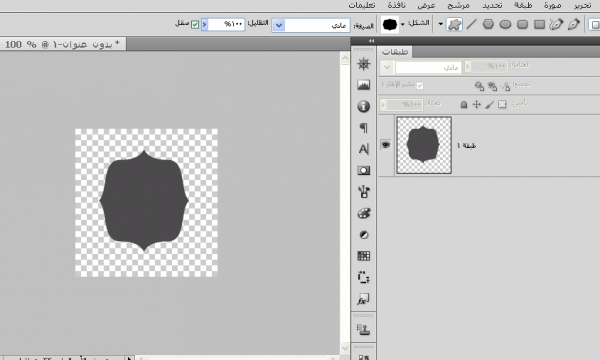Toggle lock image pixels brush icon
This screenshot has width=600, height=360.
pyautogui.click(x=489, y=104)
